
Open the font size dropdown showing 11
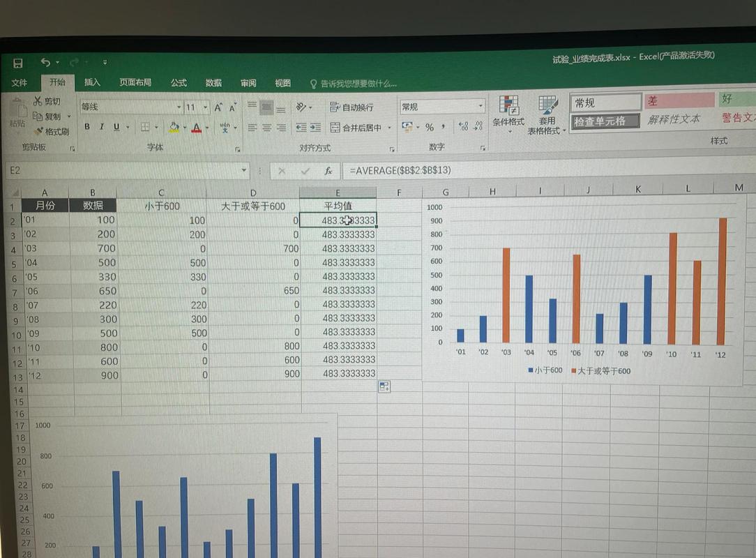206,107
